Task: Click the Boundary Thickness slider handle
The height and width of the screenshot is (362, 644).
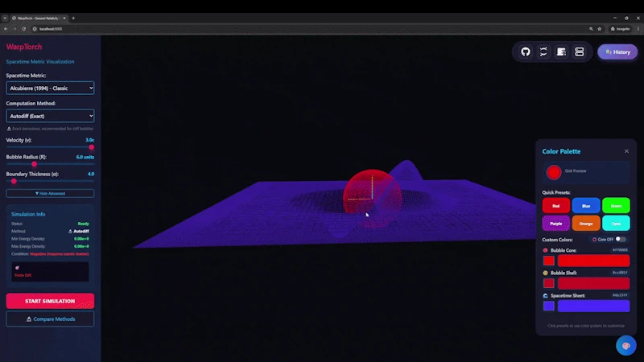Action: 14,181
